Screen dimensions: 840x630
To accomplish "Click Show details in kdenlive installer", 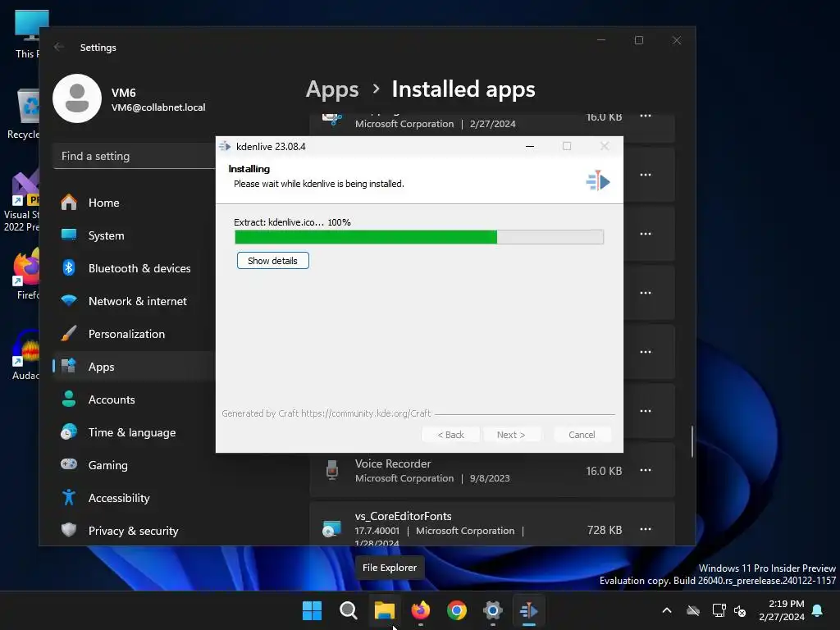I will pos(272,261).
